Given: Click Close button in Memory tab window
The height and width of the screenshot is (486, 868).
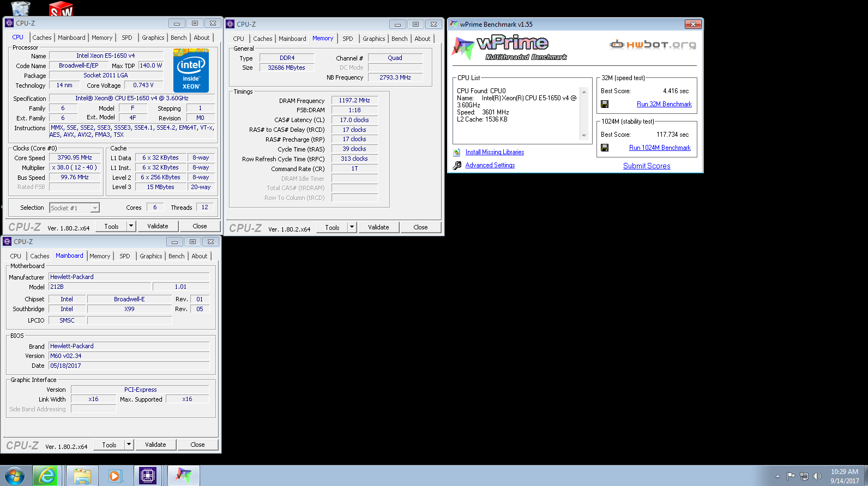Looking at the screenshot, I should [x=420, y=227].
